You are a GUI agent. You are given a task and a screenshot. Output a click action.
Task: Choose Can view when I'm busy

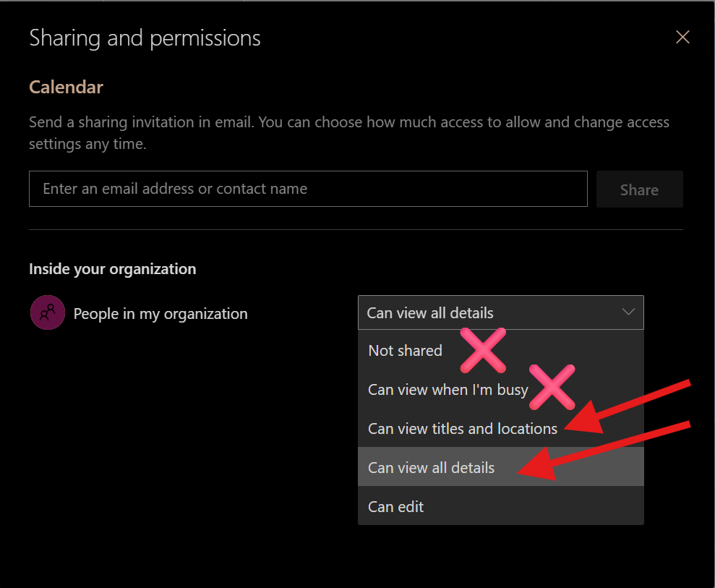tap(501, 390)
